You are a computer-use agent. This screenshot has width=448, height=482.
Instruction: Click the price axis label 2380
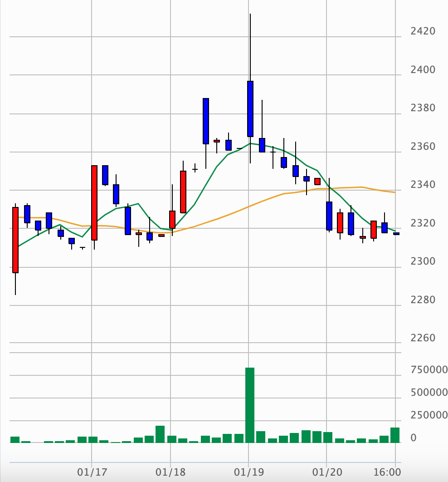423,108
